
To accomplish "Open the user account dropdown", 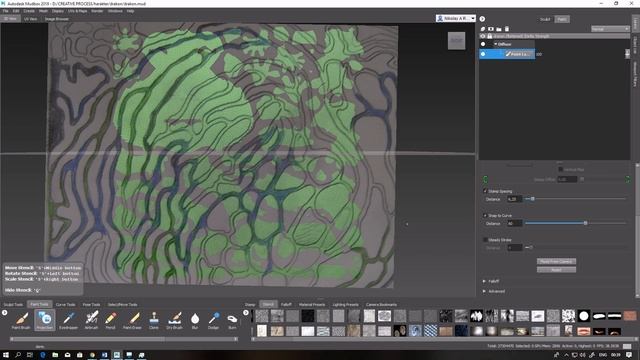I will 456,18.
